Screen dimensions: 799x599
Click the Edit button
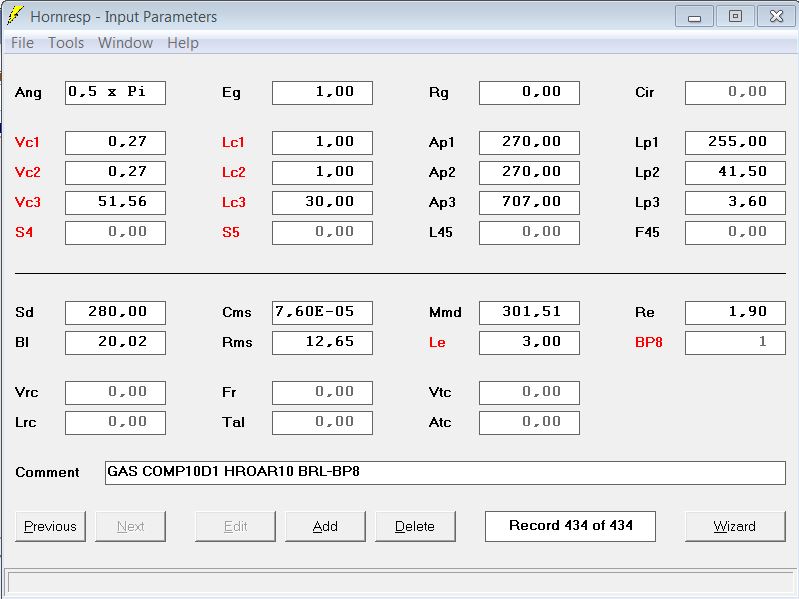pos(235,526)
